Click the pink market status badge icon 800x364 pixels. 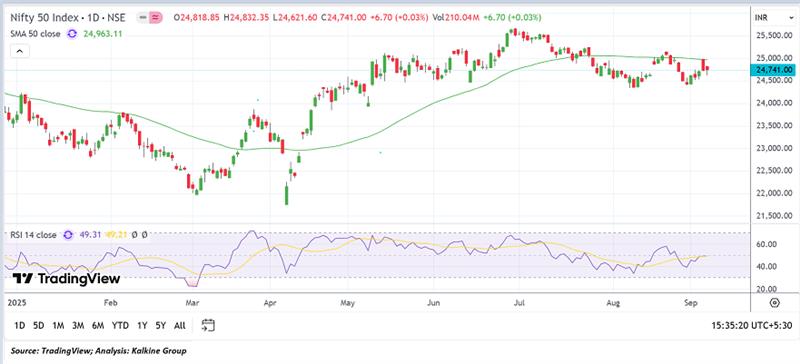click(x=156, y=17)
